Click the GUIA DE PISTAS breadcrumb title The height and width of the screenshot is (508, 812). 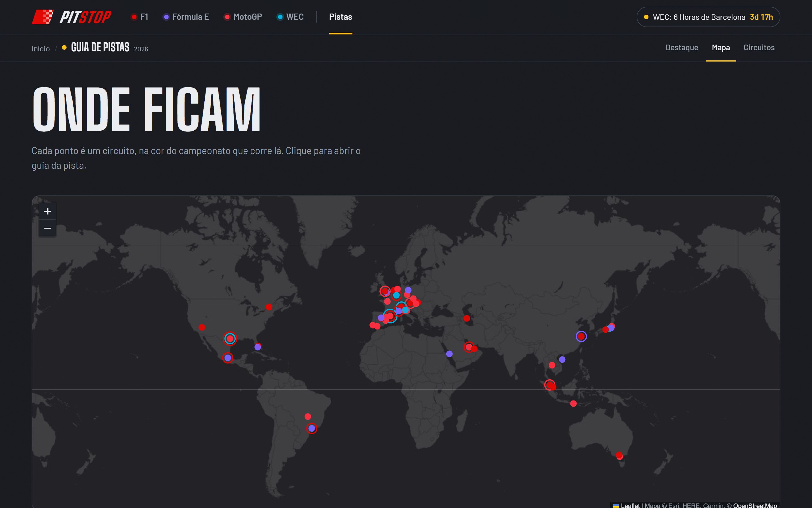point(100,47)
